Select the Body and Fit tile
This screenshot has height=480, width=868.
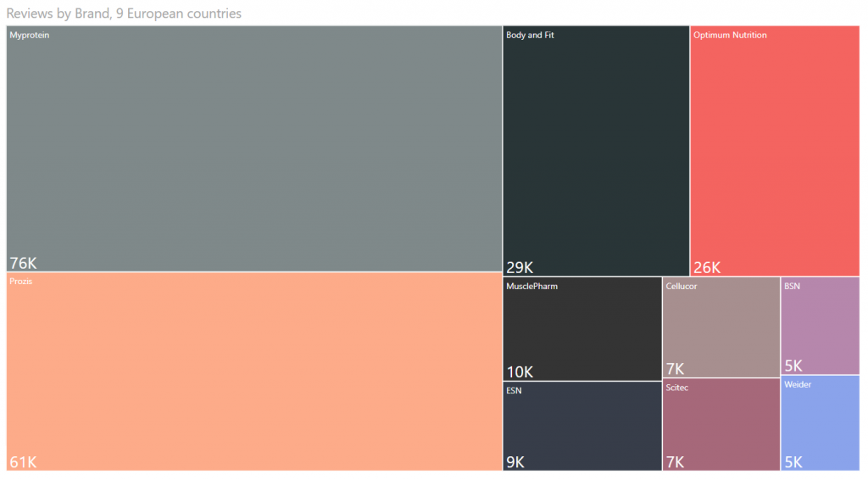596,151
